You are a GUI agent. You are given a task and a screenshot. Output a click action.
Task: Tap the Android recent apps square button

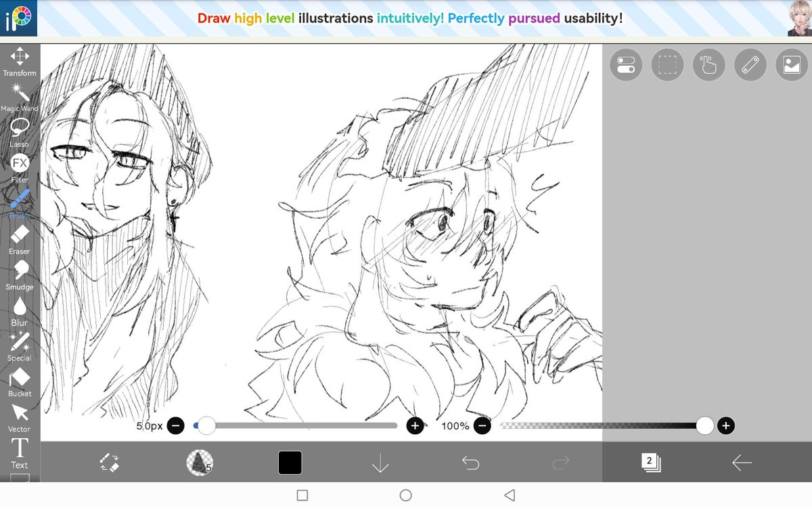(x=302, y=495)
